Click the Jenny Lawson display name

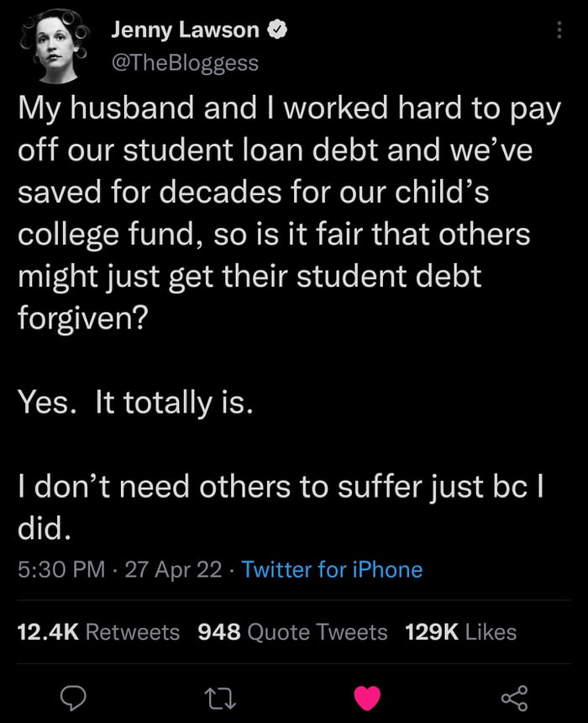(186, 30)
